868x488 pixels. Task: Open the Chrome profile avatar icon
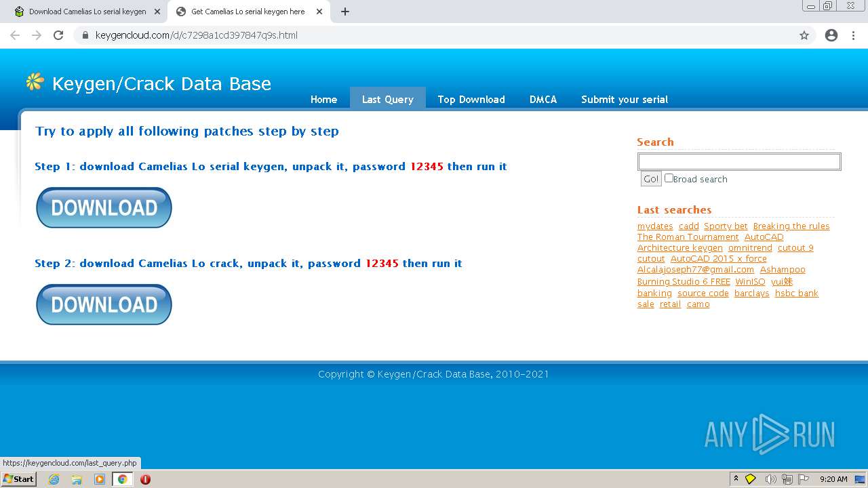[831, 35]
